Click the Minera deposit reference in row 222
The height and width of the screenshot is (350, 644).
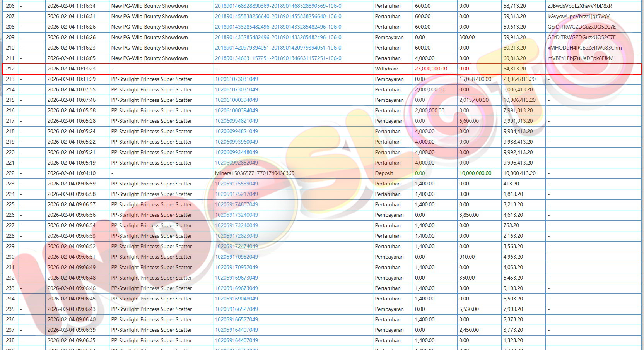255,173
